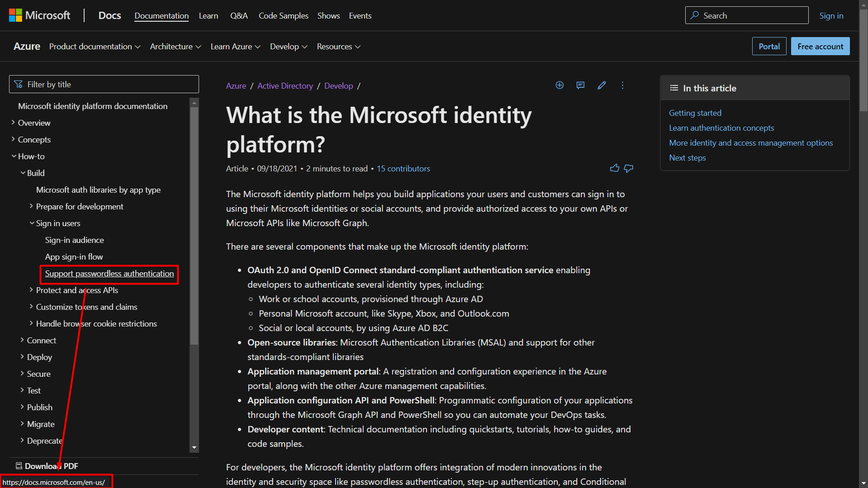Click the Search input field

coord(747,15)
